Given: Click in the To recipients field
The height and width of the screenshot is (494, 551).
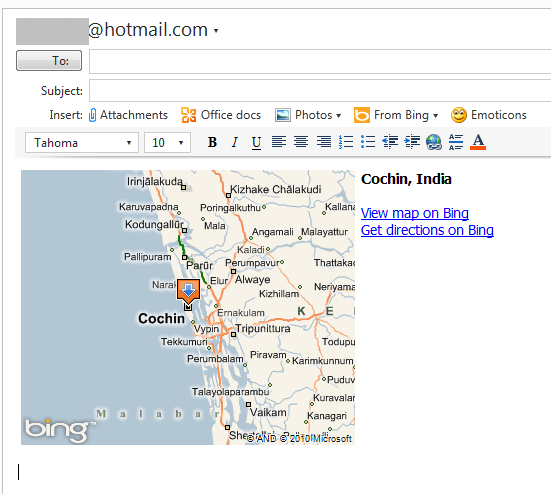Looking at the screenshot, I should (x=320, y=61).
